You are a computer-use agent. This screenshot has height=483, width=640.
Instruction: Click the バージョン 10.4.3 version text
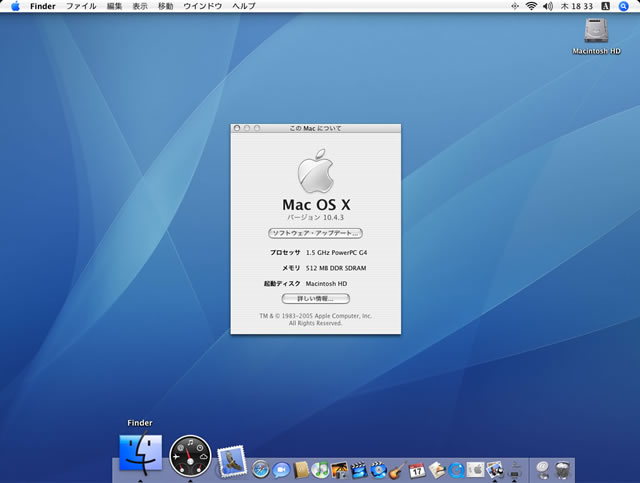(316, 218)
